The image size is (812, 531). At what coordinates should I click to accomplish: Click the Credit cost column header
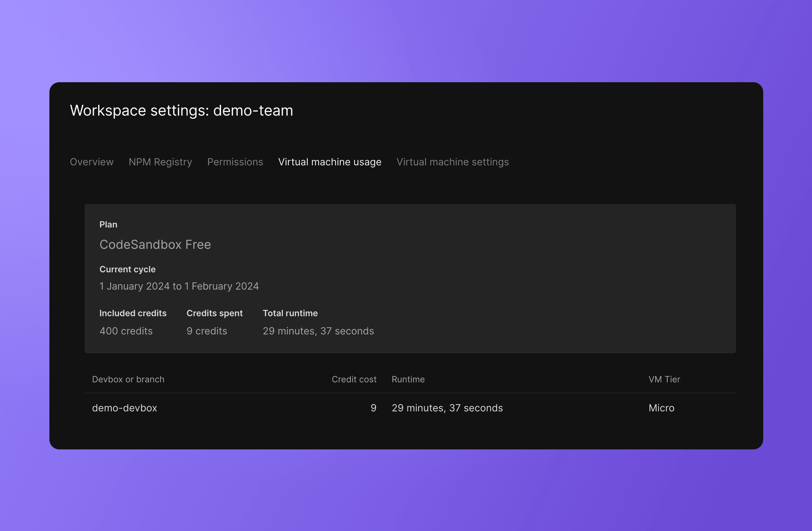[354, 379]
